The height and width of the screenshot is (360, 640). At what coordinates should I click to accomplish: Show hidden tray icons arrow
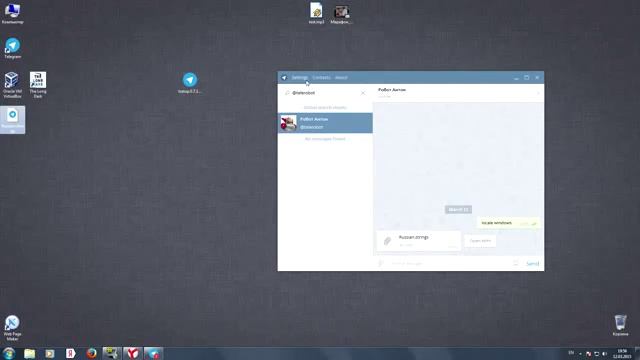pyautogui.click(x=580, y=354)
